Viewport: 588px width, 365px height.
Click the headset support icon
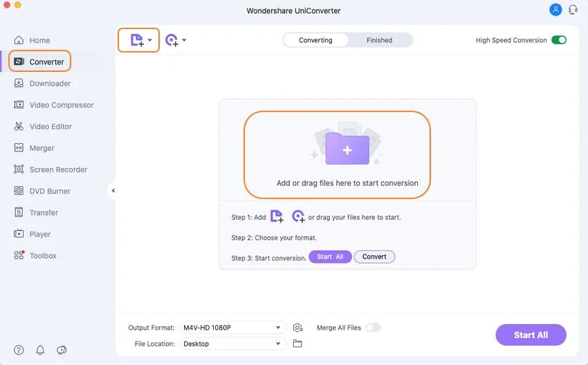pos(573,10)
